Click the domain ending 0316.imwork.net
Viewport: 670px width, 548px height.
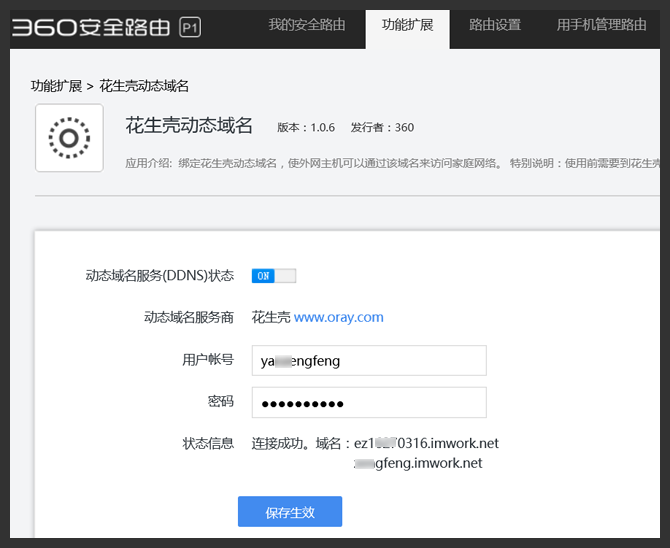[x=426, y=443]
